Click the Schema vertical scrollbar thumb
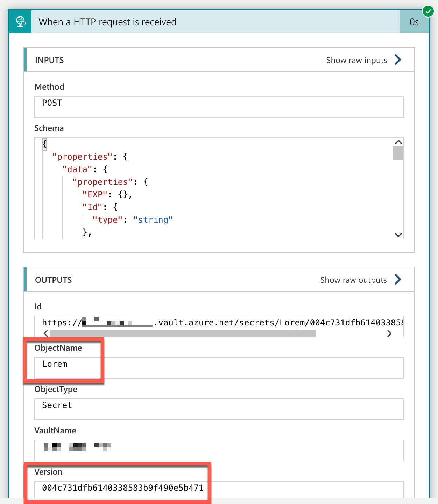Viewport: 438px width, 504px height. pos(398,153)
